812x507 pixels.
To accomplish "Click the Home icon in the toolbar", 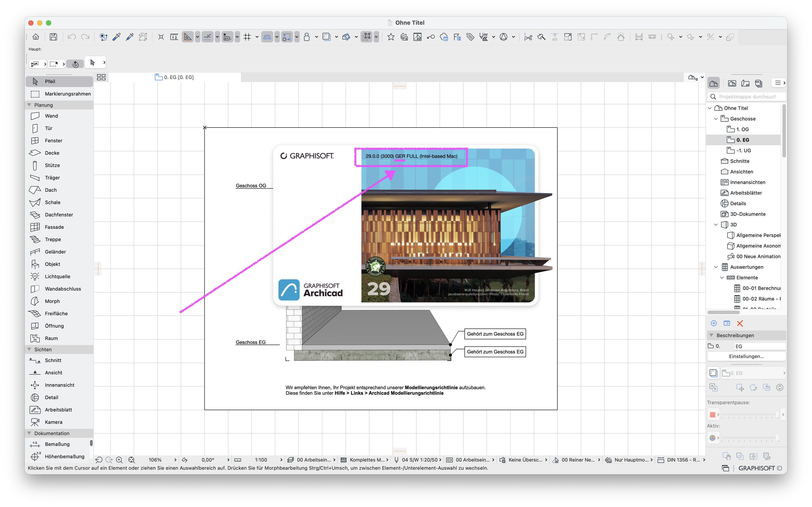I will click(36, 37).
